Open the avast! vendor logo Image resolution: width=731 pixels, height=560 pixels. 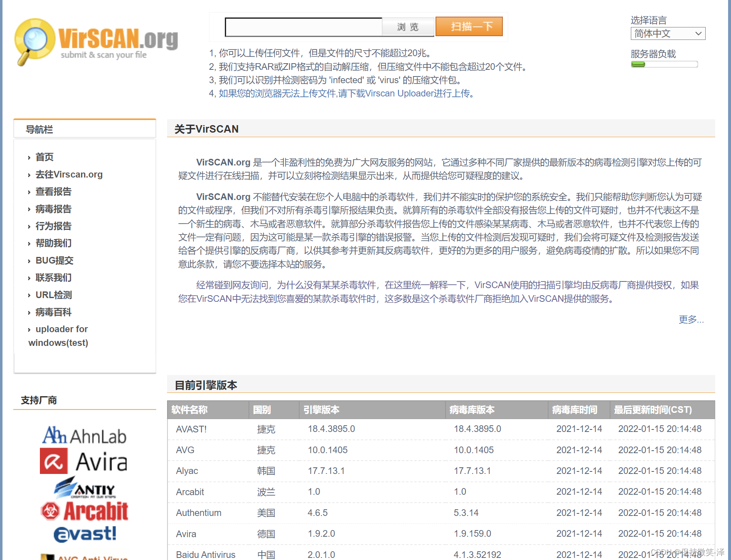85,533
